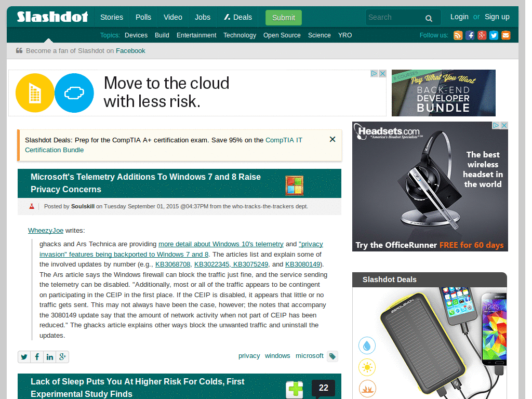532x399 pixels.
Task: Select the YRO topic
Action: tap(345, 35)
